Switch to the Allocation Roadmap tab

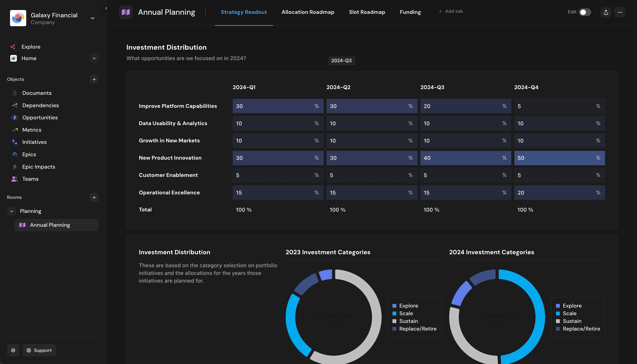[x=308, y=12]
